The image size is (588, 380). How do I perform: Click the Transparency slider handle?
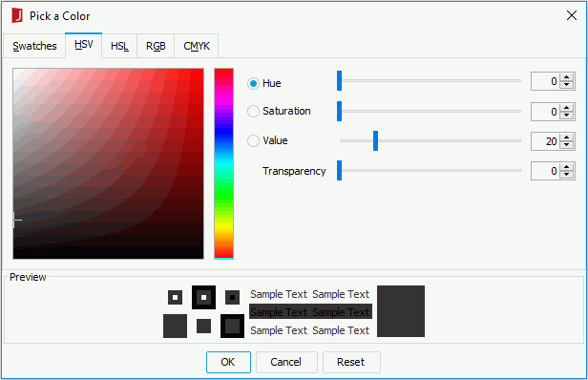tap(340, 171)
